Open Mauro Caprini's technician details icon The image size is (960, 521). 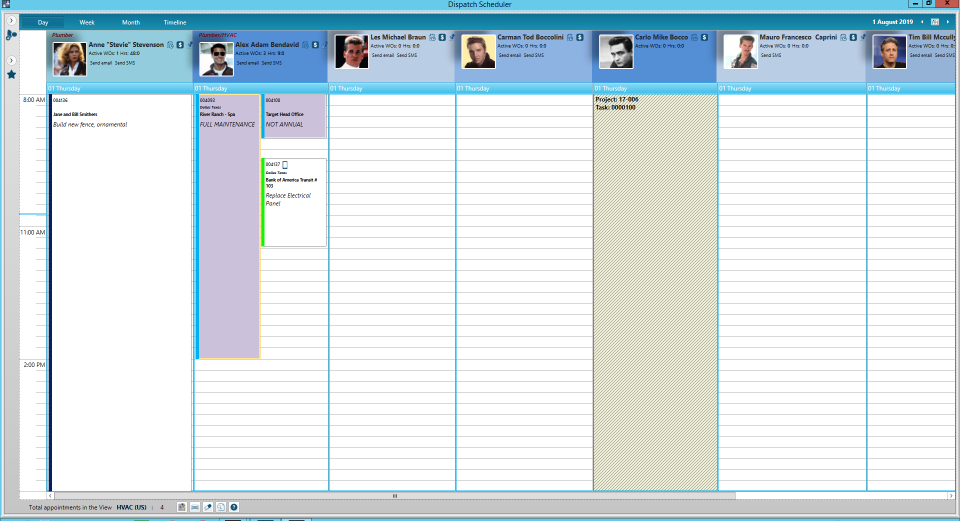(844, 37)
